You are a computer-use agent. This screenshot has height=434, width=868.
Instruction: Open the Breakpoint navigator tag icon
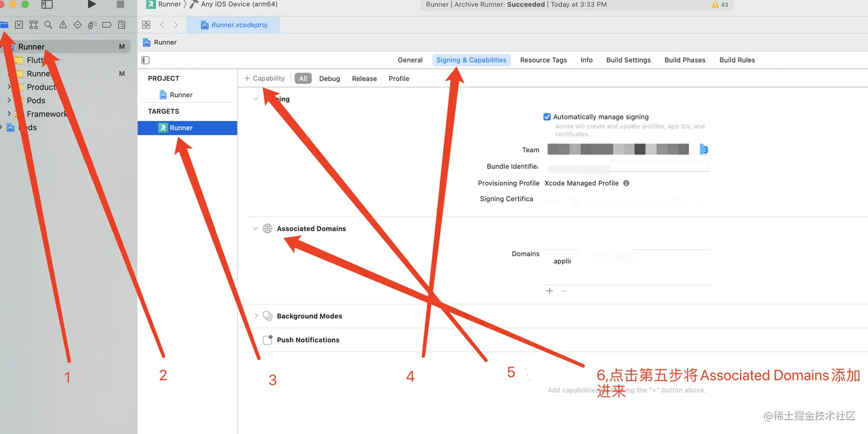coord(107,25)
